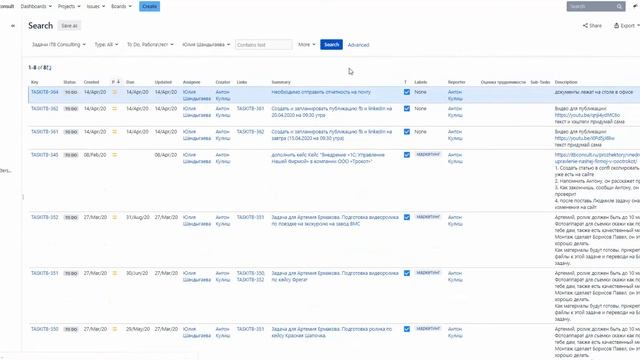The width and height of the screenshot is (640, 360).
Task: Click the priority icon of TASKITB-352
Action: pos(115,218)
